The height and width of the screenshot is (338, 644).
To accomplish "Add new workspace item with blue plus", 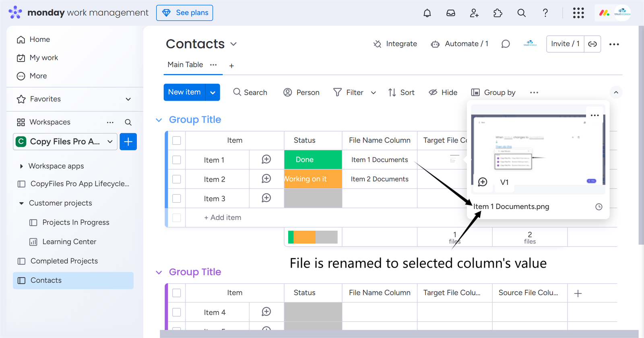I will pyautogui.click(x=128, y=142).
